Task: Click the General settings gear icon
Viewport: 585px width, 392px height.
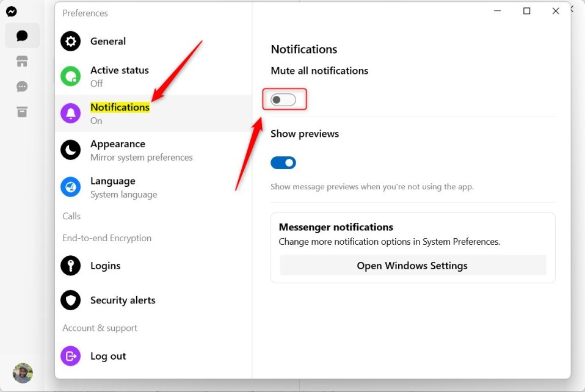Action: tap(70, 41)
